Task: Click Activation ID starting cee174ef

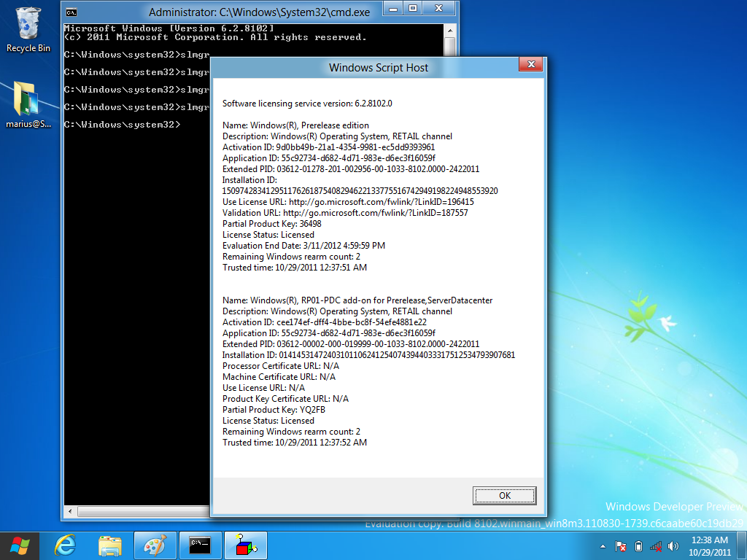Action: click(325, 322)
